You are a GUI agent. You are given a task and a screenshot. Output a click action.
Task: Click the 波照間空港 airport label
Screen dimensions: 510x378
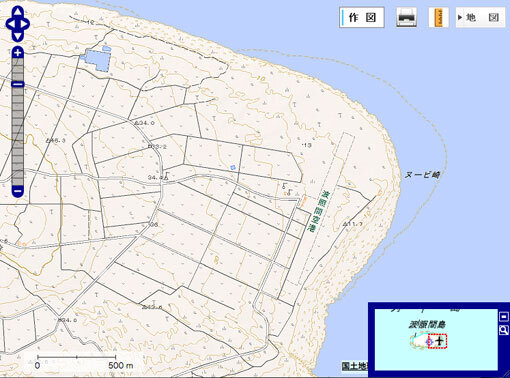[x=318, y=211]
